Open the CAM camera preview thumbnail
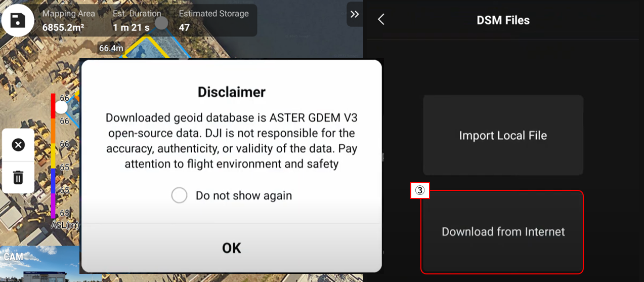The image size is (644, 282). coord(40,264)
